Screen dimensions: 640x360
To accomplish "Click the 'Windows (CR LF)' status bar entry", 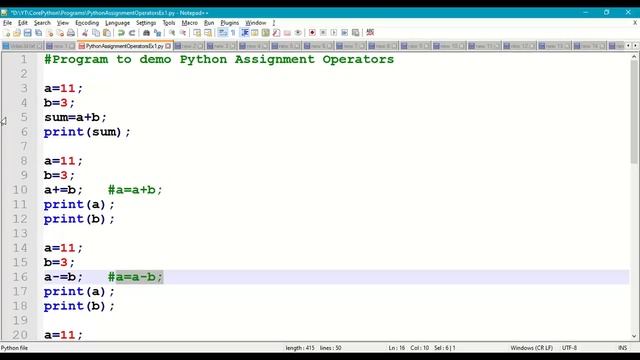I will pyautogui.click(x=531, y=348).
